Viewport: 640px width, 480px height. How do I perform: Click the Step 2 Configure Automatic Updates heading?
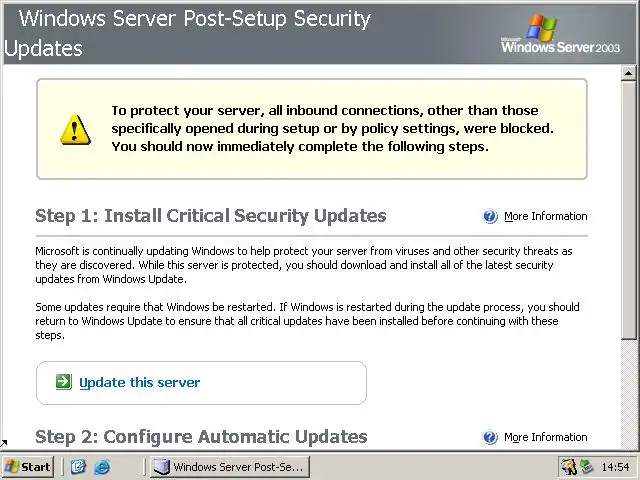tap(201, 437)
